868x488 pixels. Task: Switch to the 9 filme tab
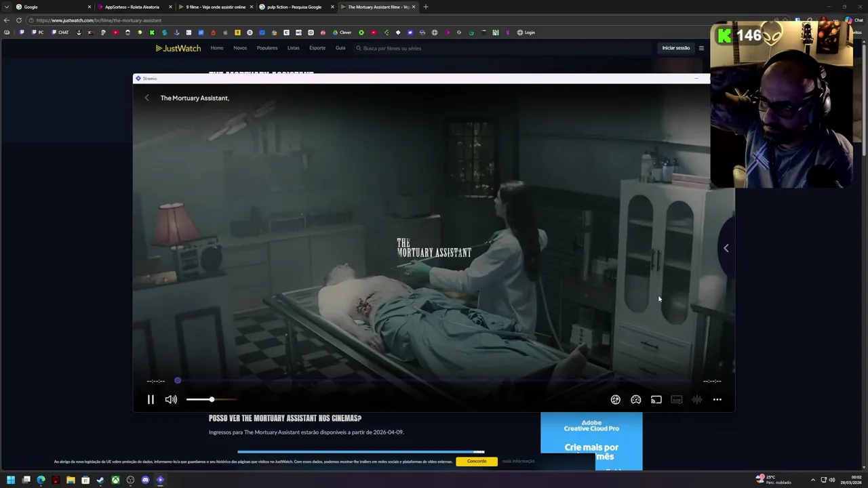point(216,7)
